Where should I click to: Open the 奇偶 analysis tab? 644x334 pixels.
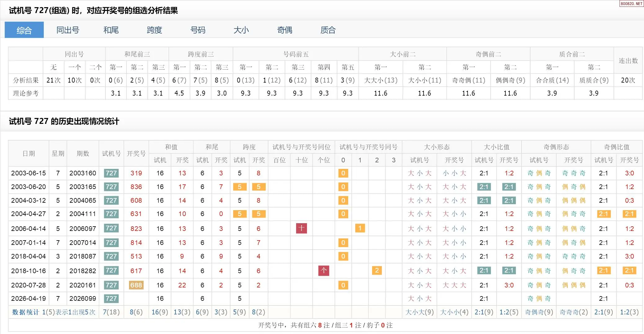pos(285,30)
